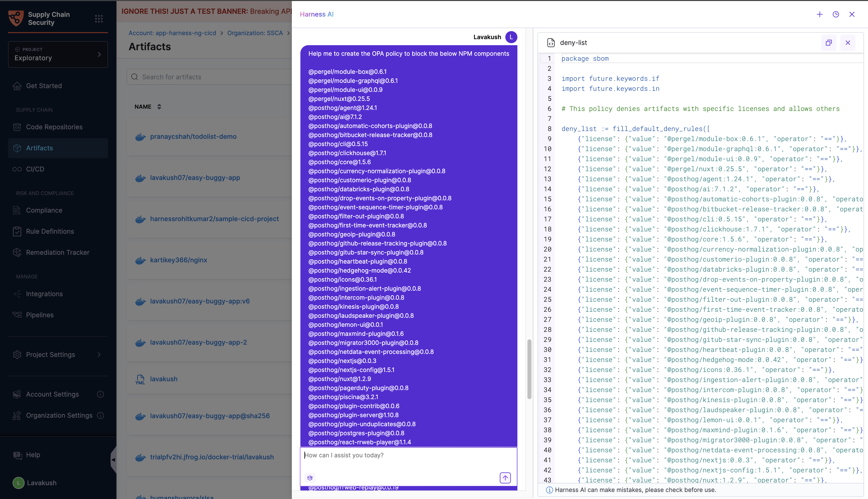Expand Project Settings submenu
Viewport: 868px width, 499px height.
click(x=99, y=355)
